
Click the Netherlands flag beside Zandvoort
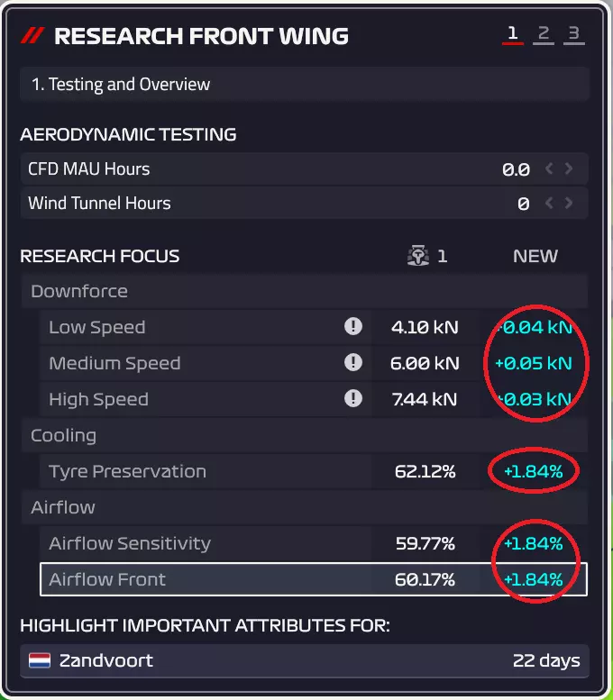[x=40, y=660]
